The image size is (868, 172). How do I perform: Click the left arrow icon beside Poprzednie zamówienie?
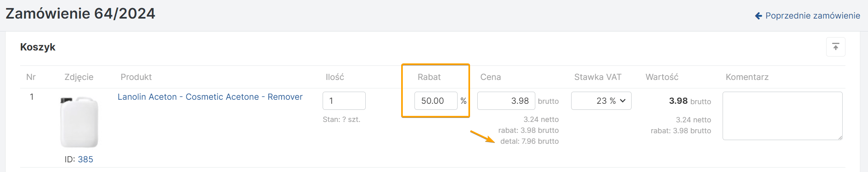tap(758, 16)
